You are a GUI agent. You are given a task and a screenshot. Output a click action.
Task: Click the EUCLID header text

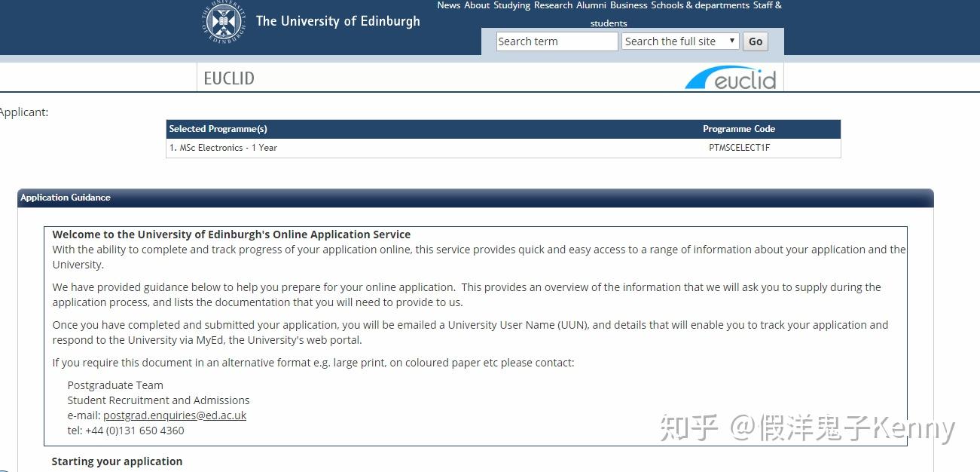click(x=228, y=78)
